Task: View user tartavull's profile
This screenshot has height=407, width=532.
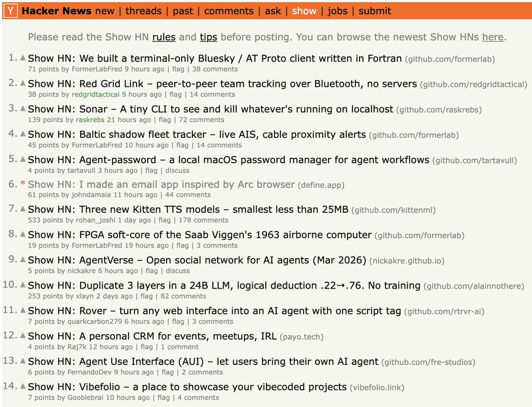Action: [x=81, y=170]
